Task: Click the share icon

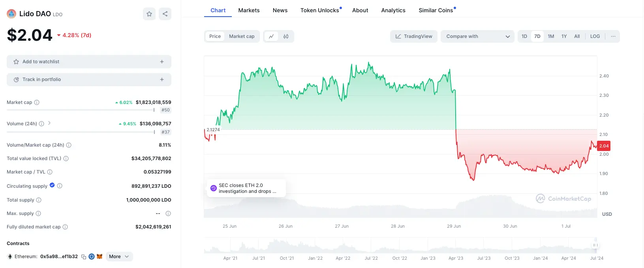Action: point(165,14)
